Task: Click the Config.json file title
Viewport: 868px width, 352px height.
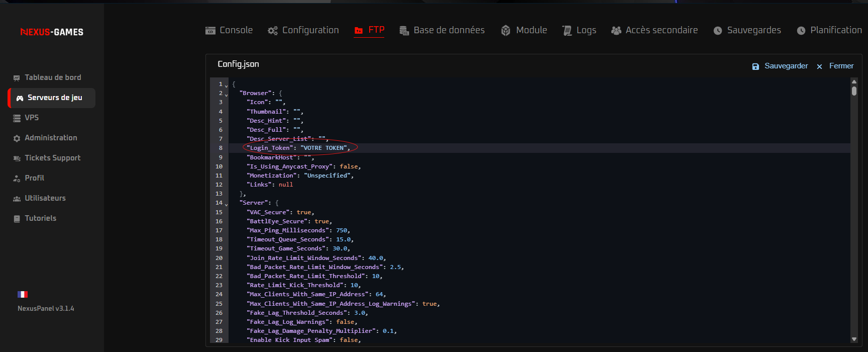Action: pyautogui.click(x=238, y=64)
